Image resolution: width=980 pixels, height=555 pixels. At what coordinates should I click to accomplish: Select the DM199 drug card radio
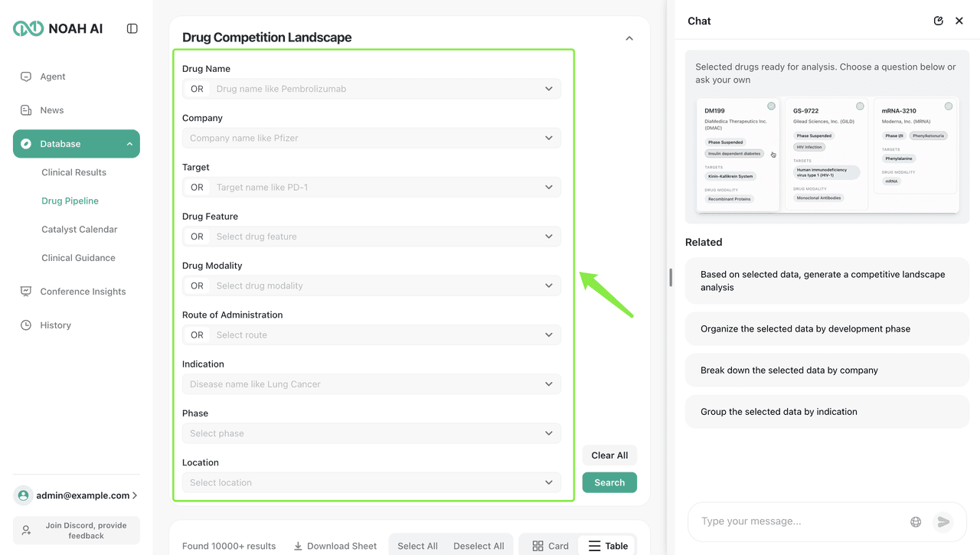click(771, 106)
